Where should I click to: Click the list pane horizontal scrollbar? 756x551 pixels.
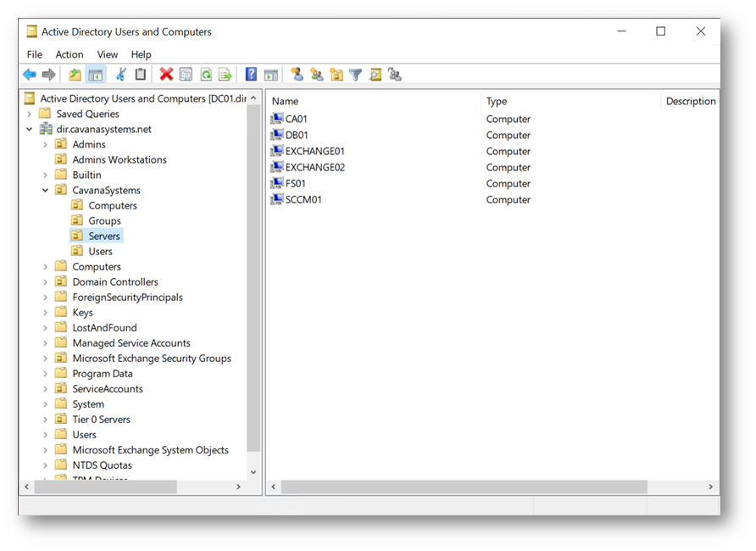click(464, 487)
